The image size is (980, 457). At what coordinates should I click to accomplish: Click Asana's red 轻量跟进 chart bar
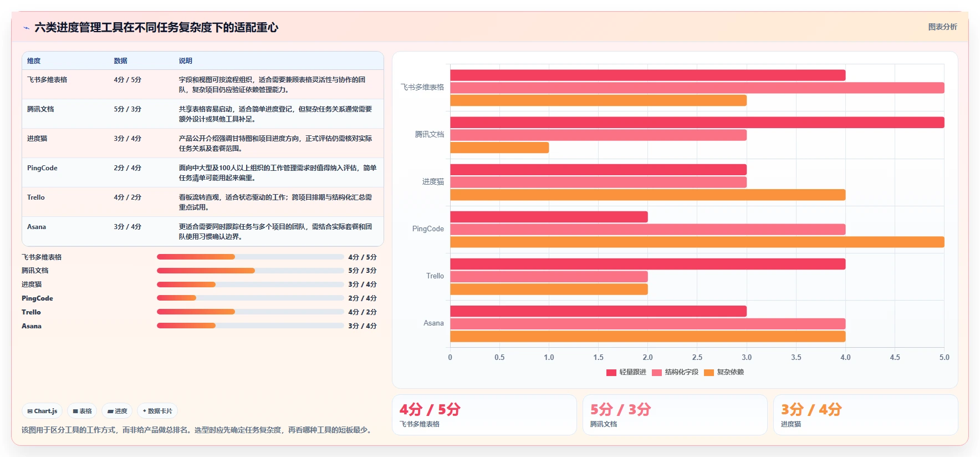[x=598, y=311]
